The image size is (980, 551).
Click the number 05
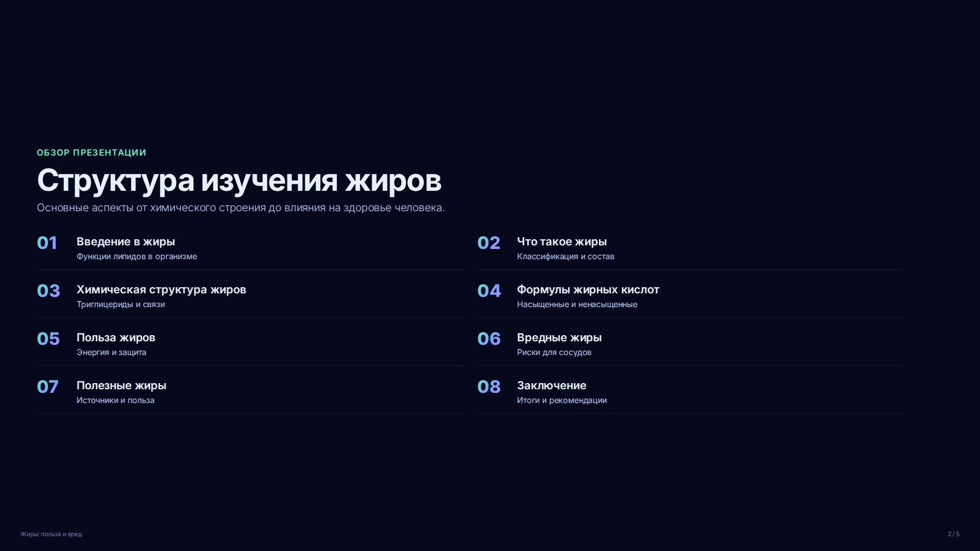[48, 339]
